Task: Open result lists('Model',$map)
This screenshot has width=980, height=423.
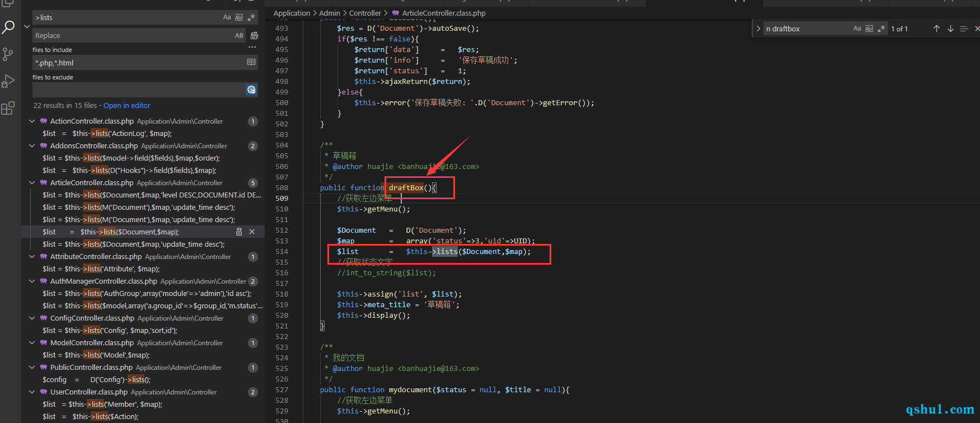Action: 96,355
